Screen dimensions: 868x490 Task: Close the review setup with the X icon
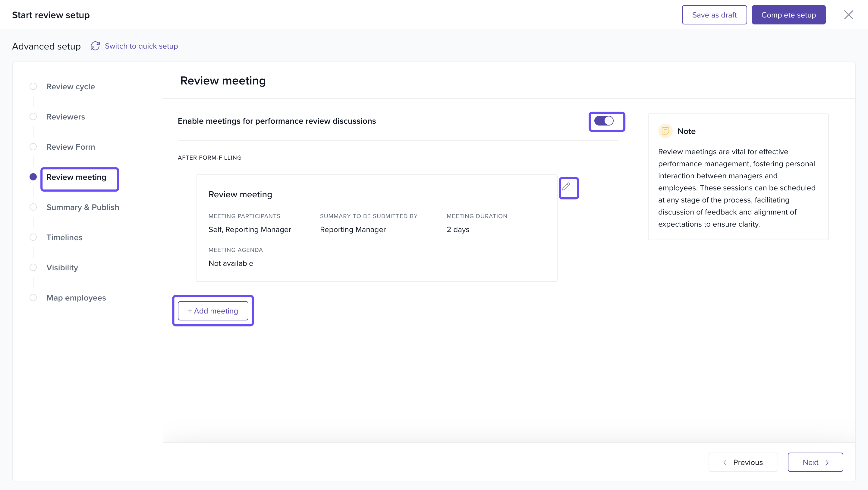pos(848,15)
